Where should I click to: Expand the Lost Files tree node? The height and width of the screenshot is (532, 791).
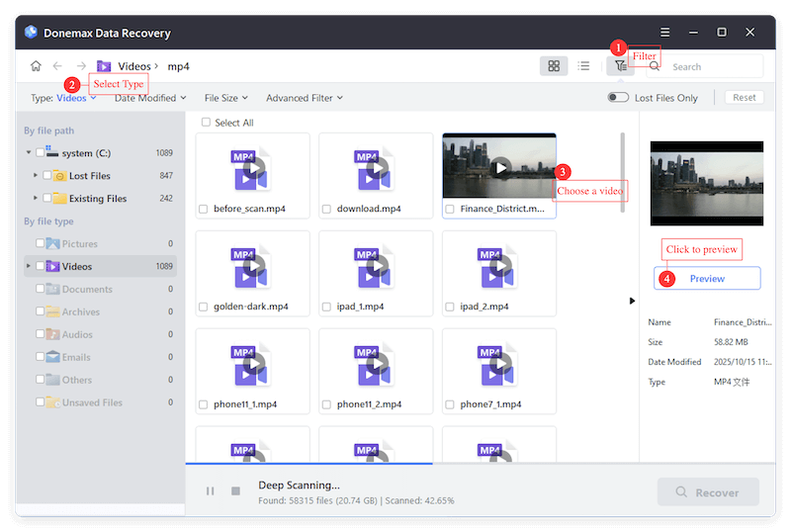tap(36, 175)
